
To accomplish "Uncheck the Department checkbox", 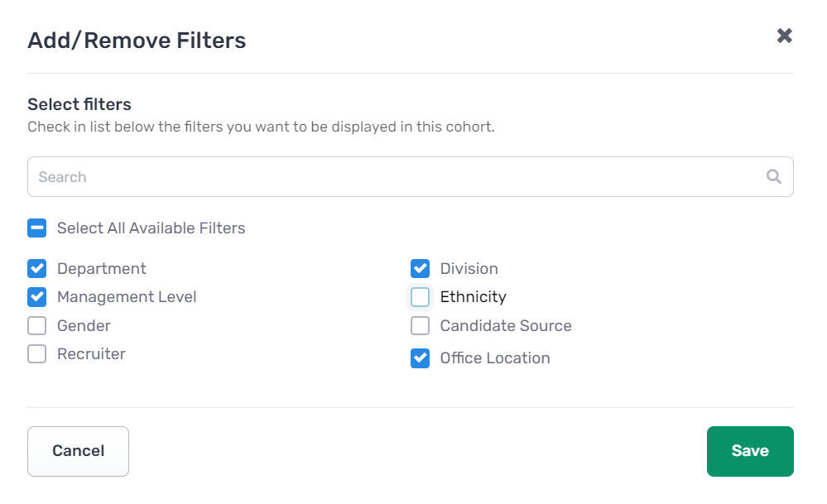I will click(37, 268).
